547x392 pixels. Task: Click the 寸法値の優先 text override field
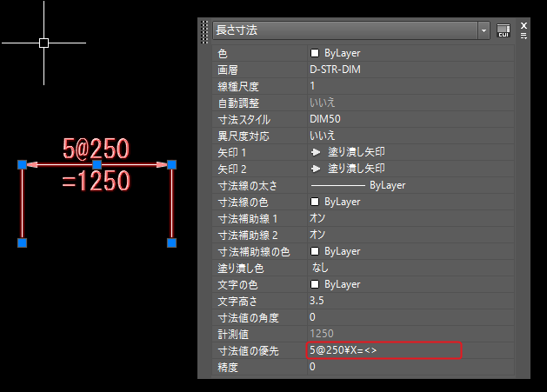pyautogui.click(x=384, y=350)
